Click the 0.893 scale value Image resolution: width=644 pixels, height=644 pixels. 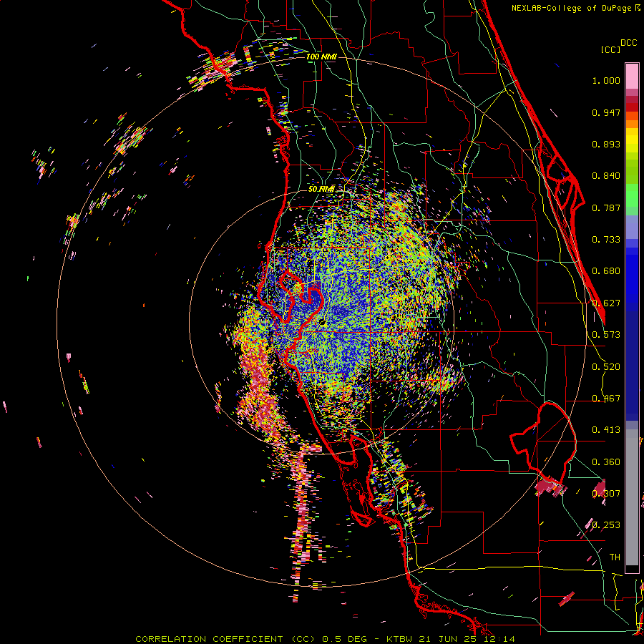pyautogui.click(x=606, y=144)
